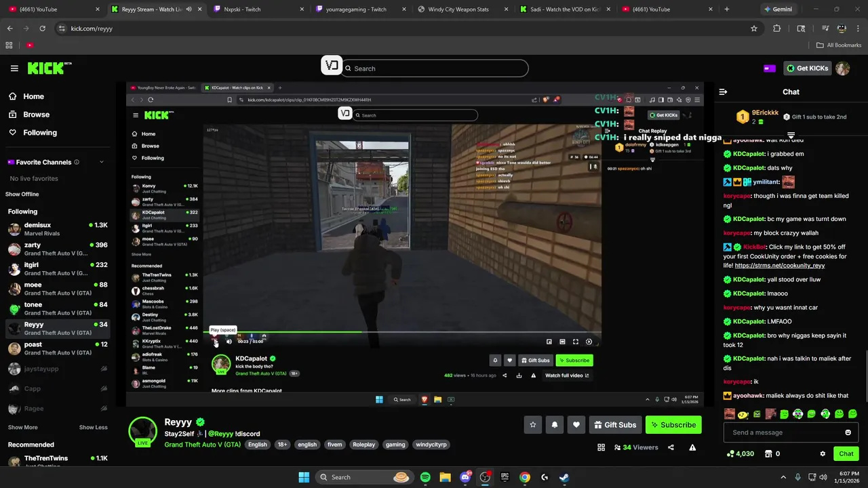Open the Gemini button in Chrome
The width and height of the screenshot is (868, 488).
pyautogui.click(x=780, y=9)
